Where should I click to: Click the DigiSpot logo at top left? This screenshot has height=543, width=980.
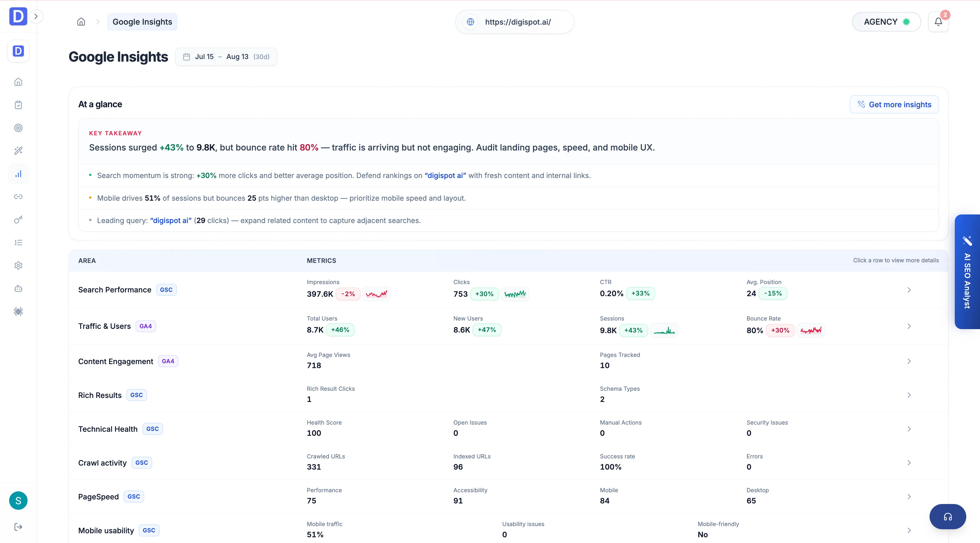click(18, 16)
